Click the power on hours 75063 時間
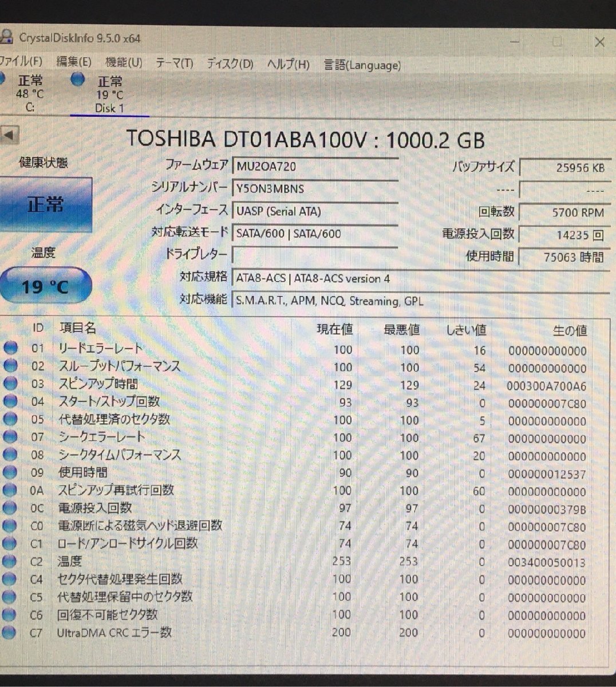The width and height of the screenshot is (616, 687). (564, 257)
